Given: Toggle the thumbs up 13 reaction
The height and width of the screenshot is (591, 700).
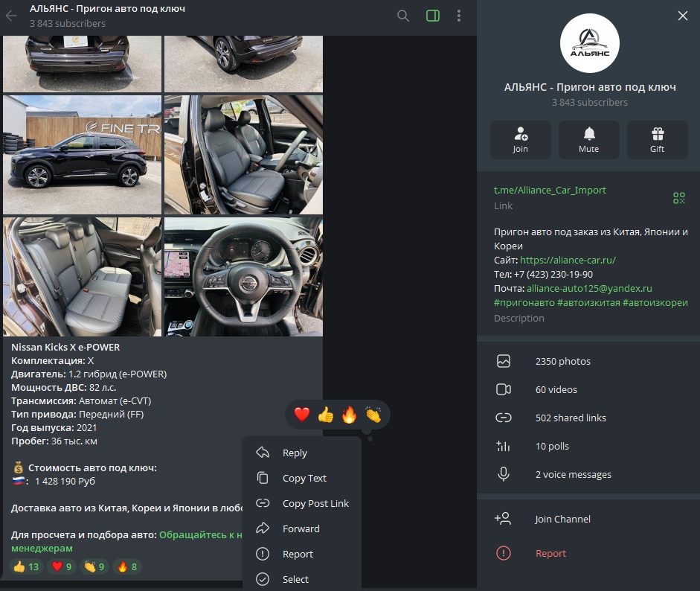Looking at the screenshot, I should pyautogui.click(x=26, y=566).
